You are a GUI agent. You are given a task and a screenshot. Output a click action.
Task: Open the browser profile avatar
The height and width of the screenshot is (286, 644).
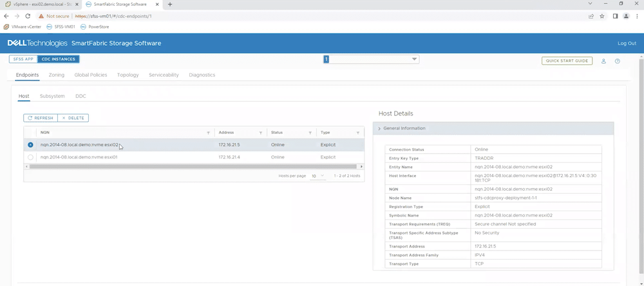coord(626,16)
